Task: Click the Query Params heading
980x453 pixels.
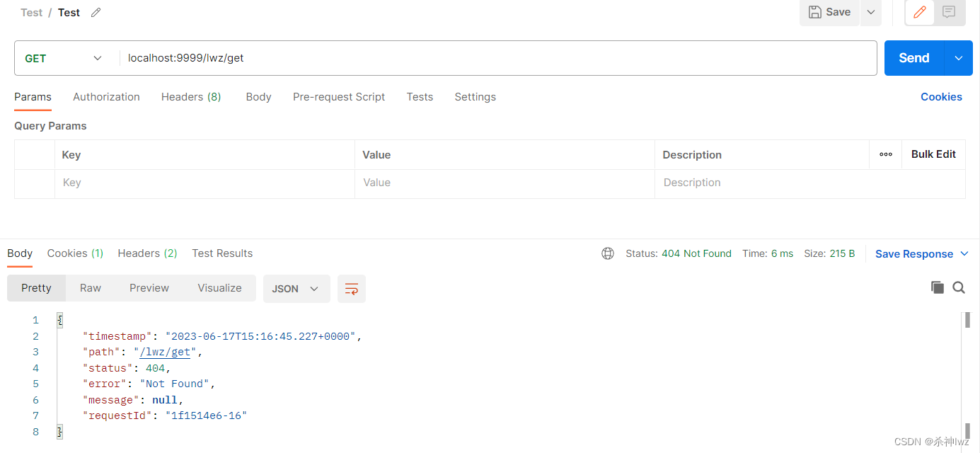Action: (50, 126)
